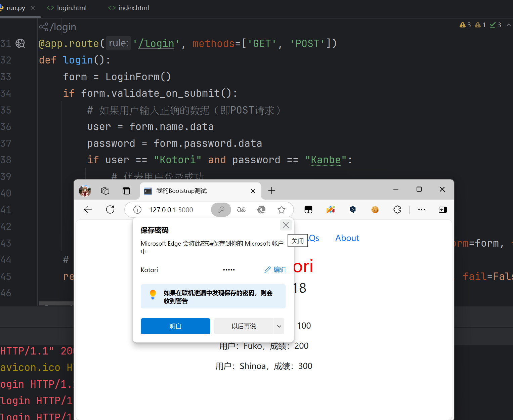
Task: Refresh the page at 127.0.0.1:5000
Action: pyautogui.click(x=110, y=210)
